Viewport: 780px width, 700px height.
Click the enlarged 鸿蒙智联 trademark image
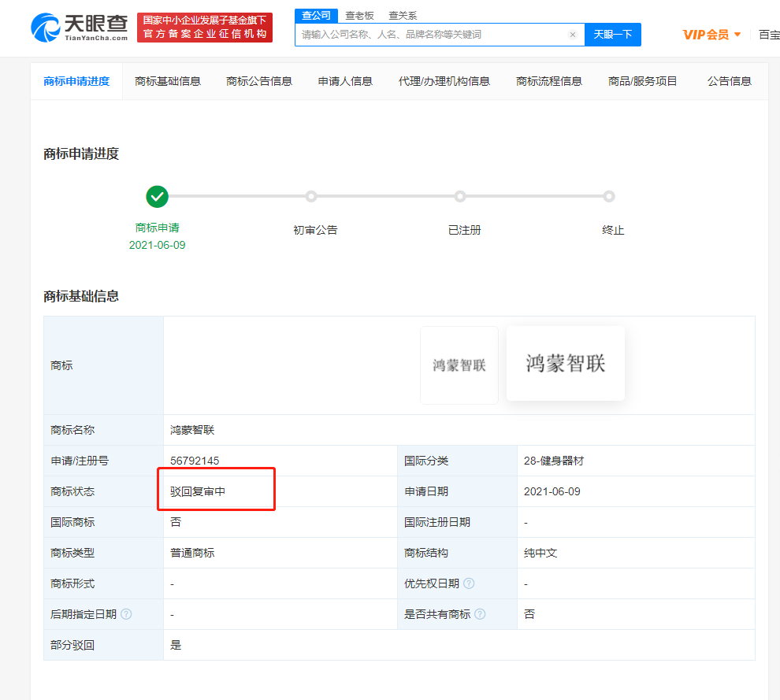pos(566,364)
